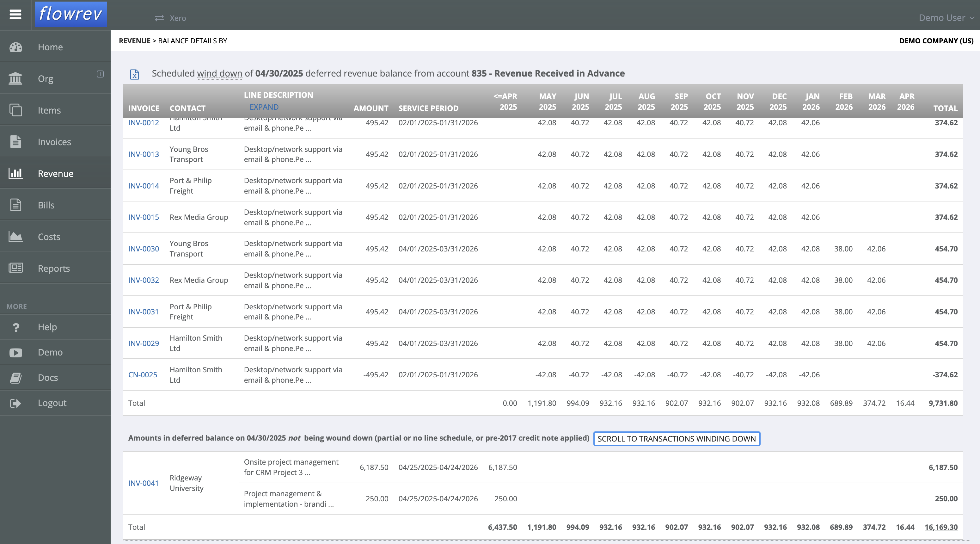
Task: Open invoice INV-0031
Action: 144,312
